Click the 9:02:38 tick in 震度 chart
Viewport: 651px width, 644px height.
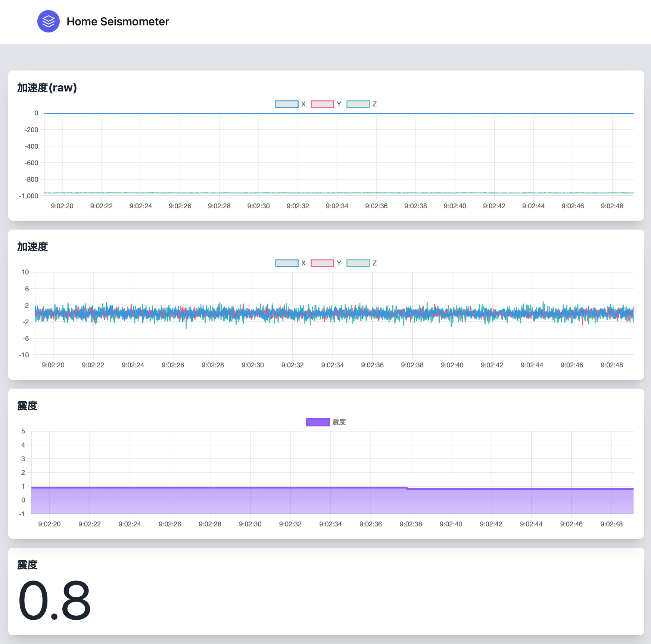[411, 524]
